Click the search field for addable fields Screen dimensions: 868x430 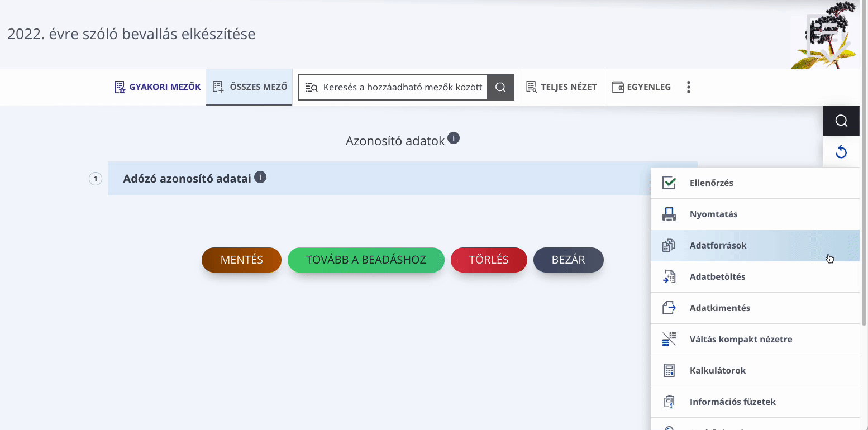tap(393, 87)
